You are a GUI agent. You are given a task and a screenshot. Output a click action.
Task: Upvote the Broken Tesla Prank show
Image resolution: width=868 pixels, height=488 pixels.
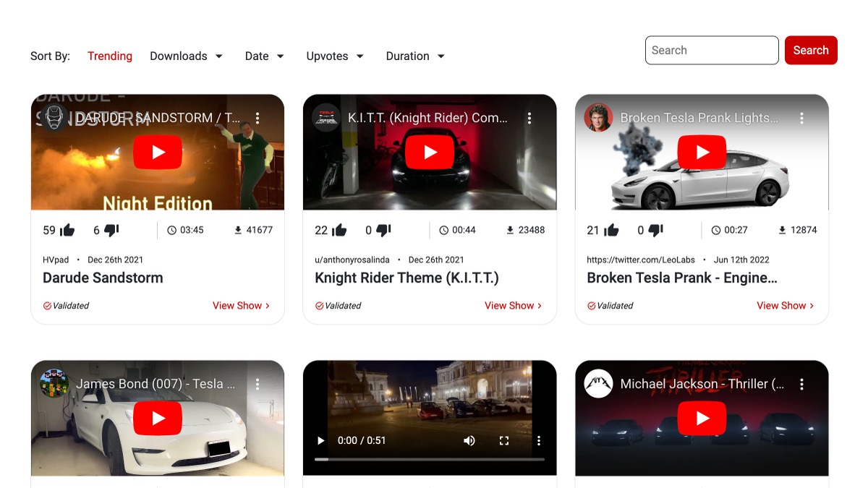pyautogui.click(x=611, y=230)
